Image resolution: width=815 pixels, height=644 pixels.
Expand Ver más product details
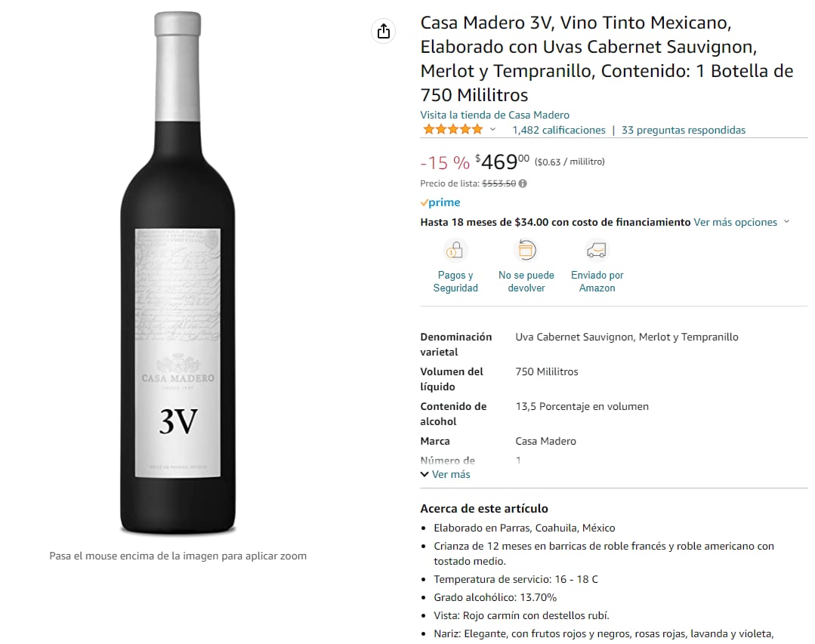[446, 474]
